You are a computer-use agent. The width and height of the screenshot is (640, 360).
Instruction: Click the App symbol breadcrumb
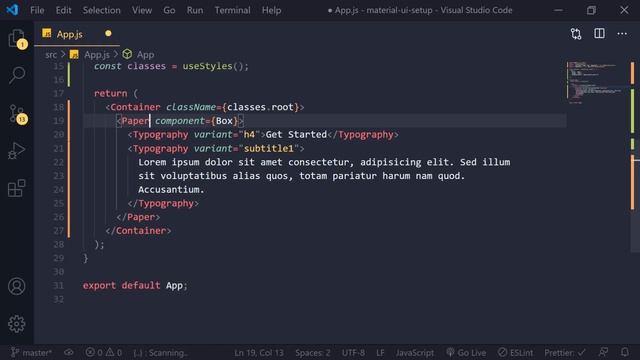(x=145, y=55)
